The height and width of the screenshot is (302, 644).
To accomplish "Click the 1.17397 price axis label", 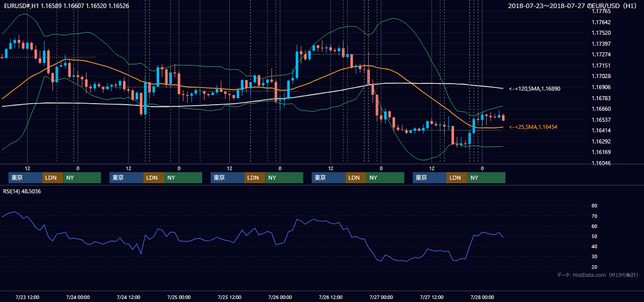I will pyautogui.click(x=601, y=44).
